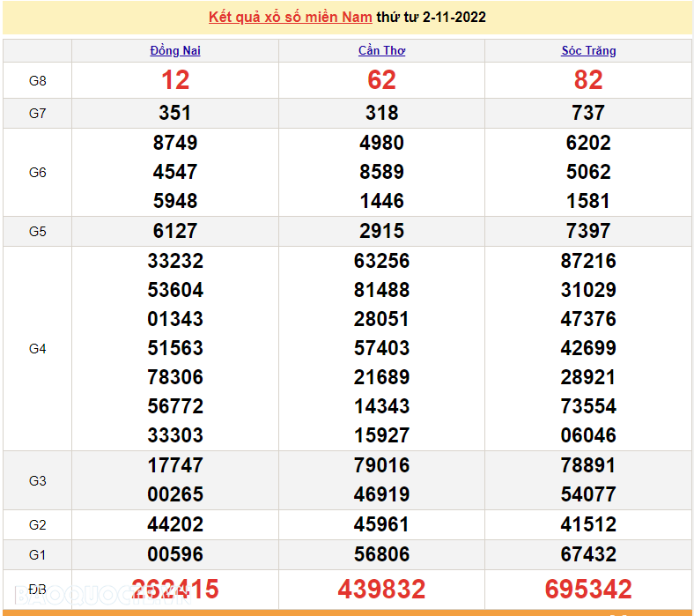The width and height of the screenshot is (694, 616).
Task: Click Cần Thơ special prize 439832
Action: click(381, 589)
